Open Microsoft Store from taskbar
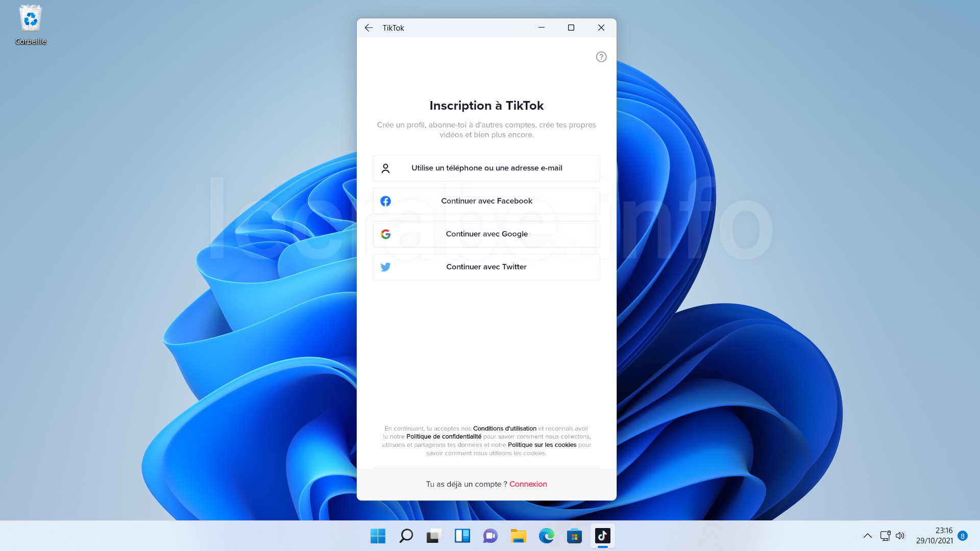 tap(574, 536)
